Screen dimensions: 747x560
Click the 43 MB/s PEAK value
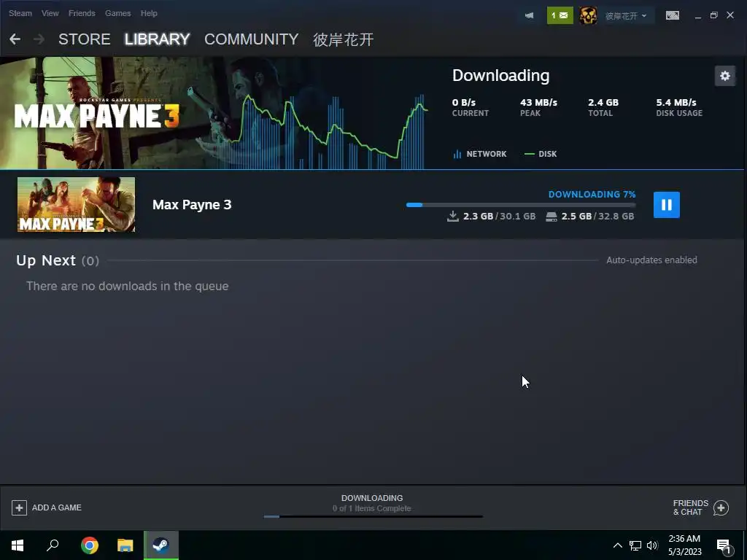(x=538, y=102)
